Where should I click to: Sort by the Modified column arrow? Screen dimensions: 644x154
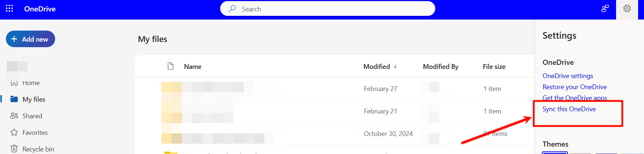[x=395, y=66]
